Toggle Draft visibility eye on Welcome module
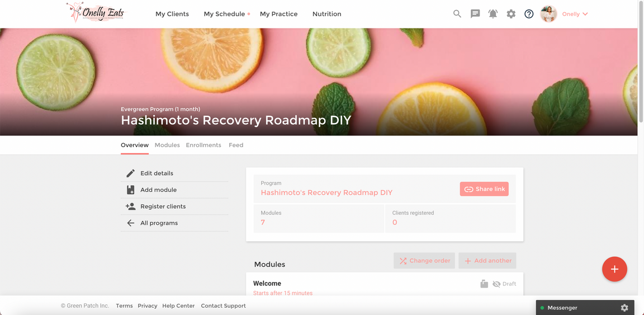The height and width of the screenshot is (315, 644). coord(496,284)
